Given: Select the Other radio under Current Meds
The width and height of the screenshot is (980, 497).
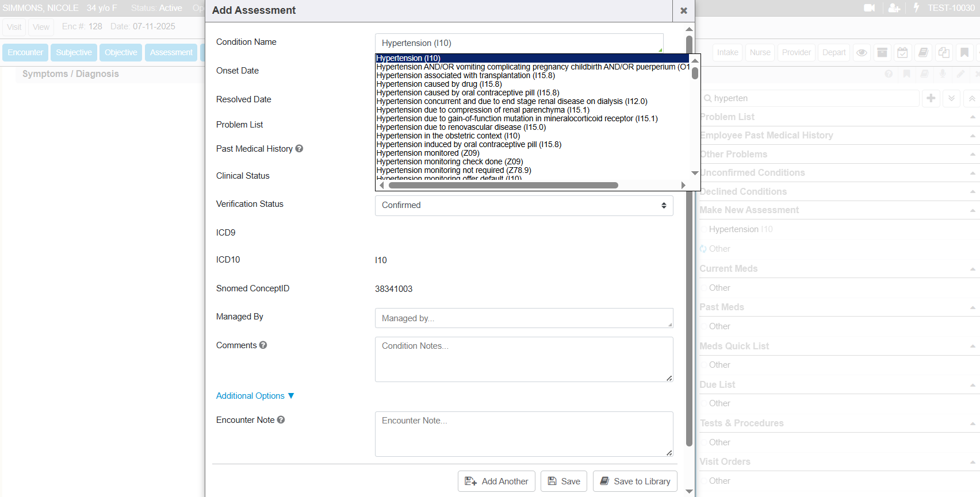Looking at the screenshot, I should (x=704, y=288).
